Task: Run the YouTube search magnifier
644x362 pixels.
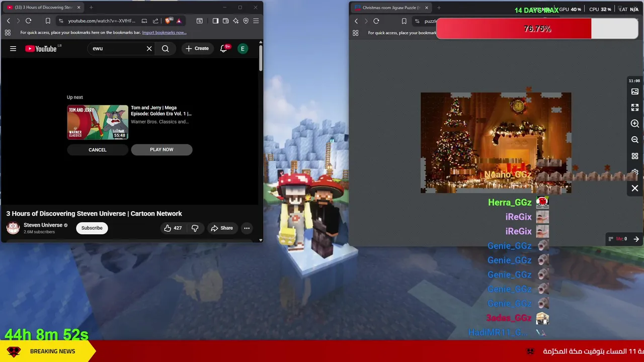Action: (165, 48)
